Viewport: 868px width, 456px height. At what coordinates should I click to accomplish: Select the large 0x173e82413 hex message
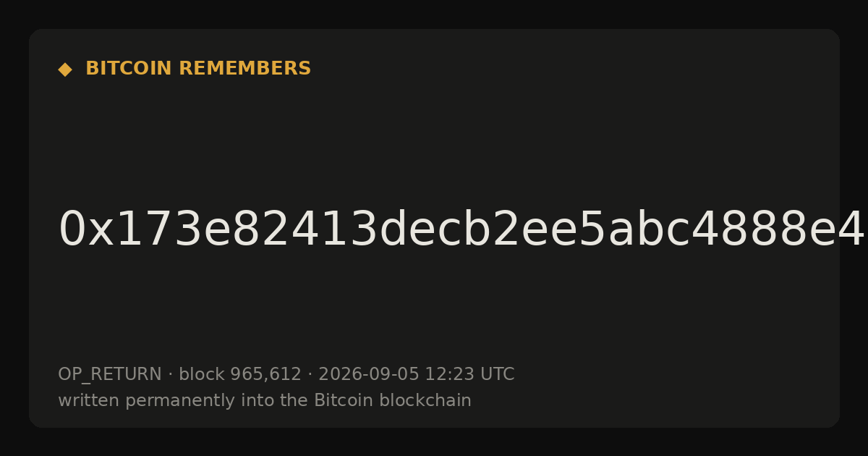(x=461, y=229)
